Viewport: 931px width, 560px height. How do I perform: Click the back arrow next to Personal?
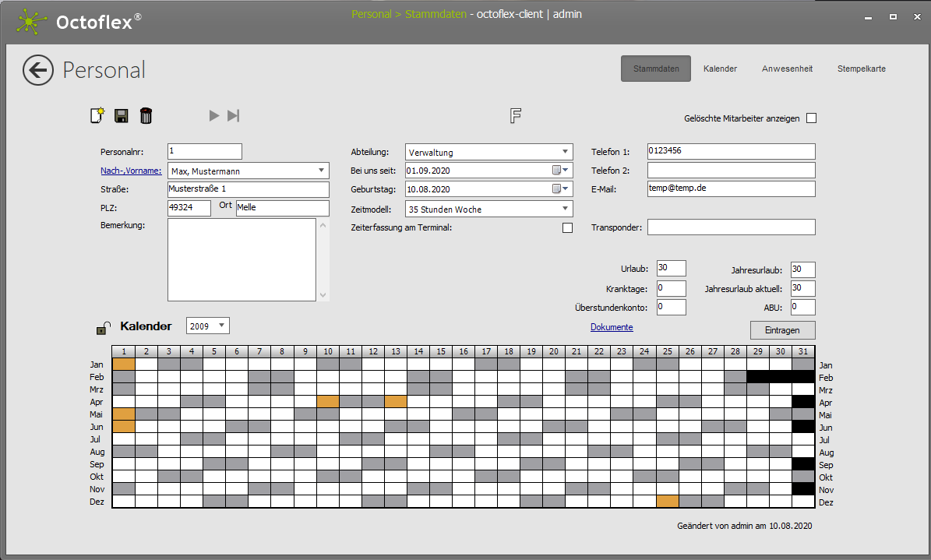tap(38, 70)
